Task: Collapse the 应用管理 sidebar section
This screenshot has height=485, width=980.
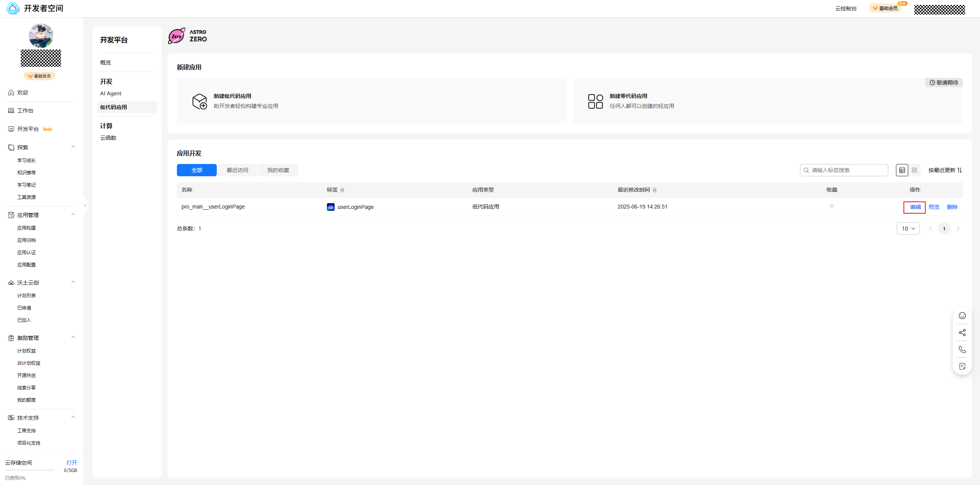Action: click(x=73, y=214)
